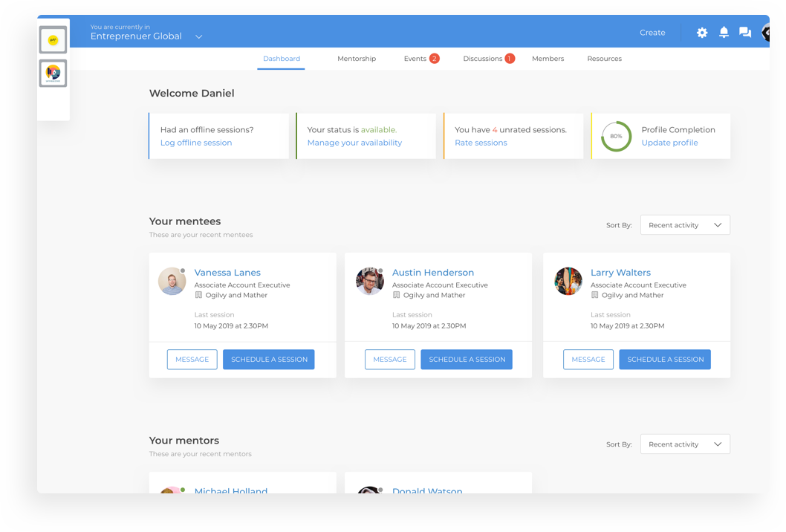The image size is (786, 532).
Task: Click the Discussions badge showing 1
Action: coord(510,59)
